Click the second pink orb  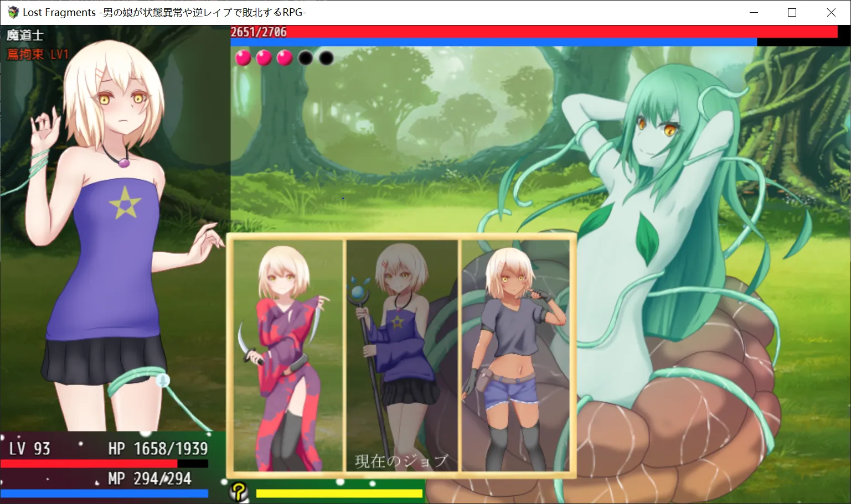pos(264,58)
